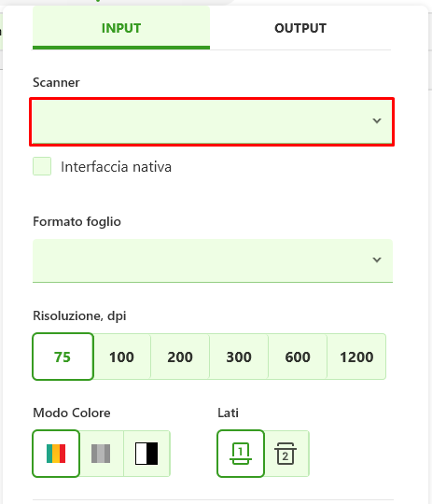Select single-sided scanning icon
Screen dimensions: 432x504
coord(241,454)
